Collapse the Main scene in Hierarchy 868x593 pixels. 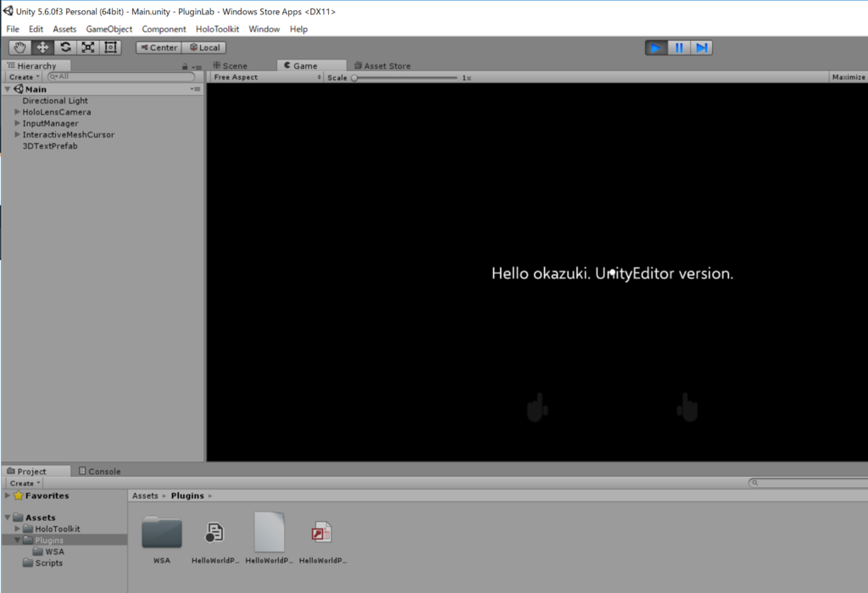click(x=8, y=89)
